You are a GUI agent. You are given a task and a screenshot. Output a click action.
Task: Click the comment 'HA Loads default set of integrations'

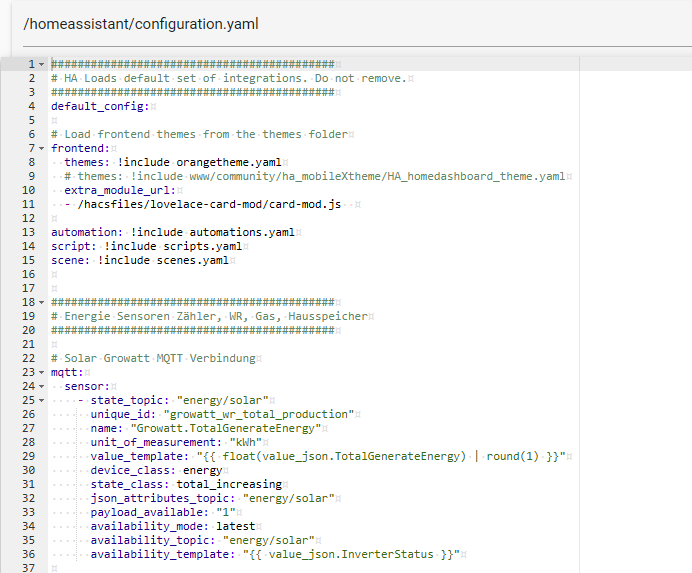(x=182, y=79)
